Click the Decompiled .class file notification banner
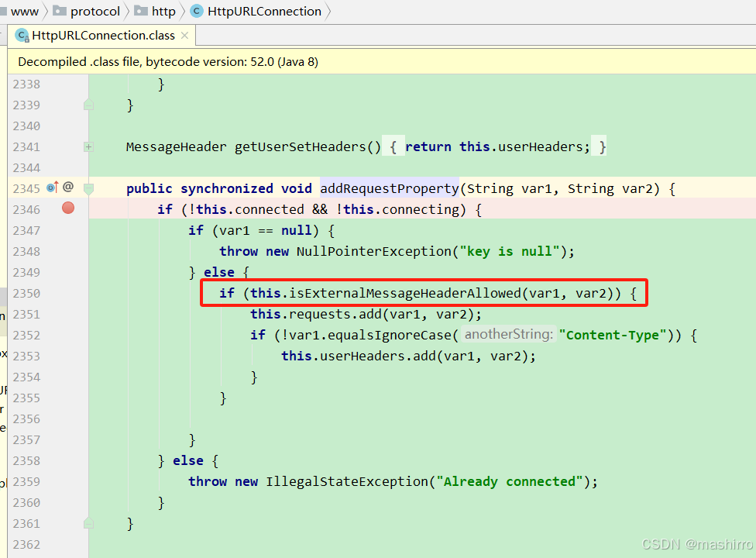 tap(381, 62)
